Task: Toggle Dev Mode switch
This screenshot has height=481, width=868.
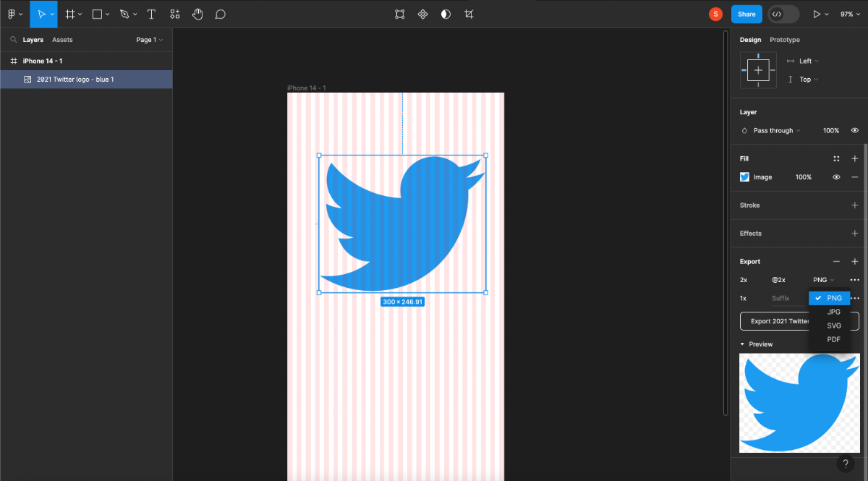Action: coord(783,14)
